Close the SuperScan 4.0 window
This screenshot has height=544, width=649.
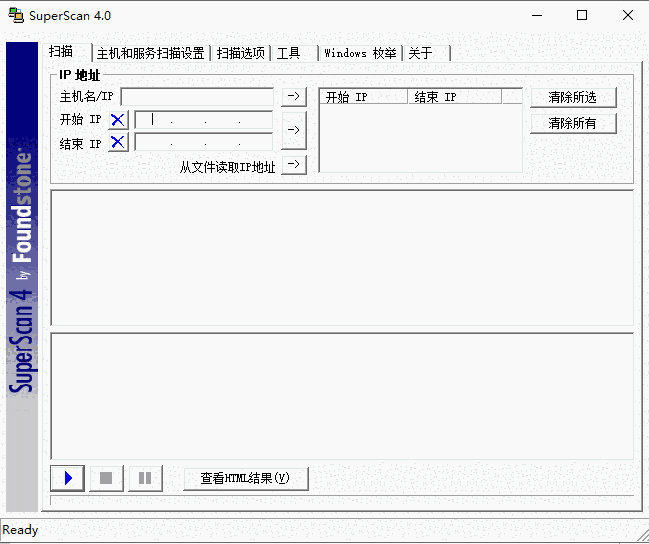pos(627,16)
